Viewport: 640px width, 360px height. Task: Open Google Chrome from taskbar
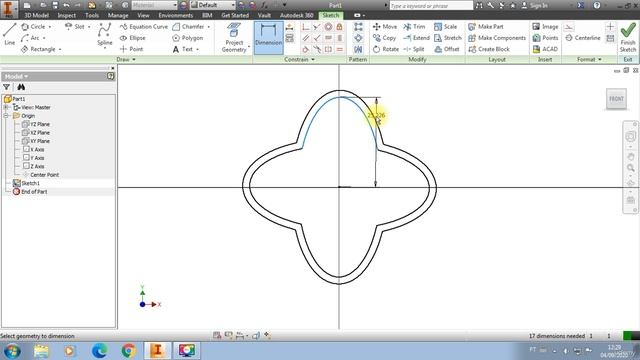128,351
